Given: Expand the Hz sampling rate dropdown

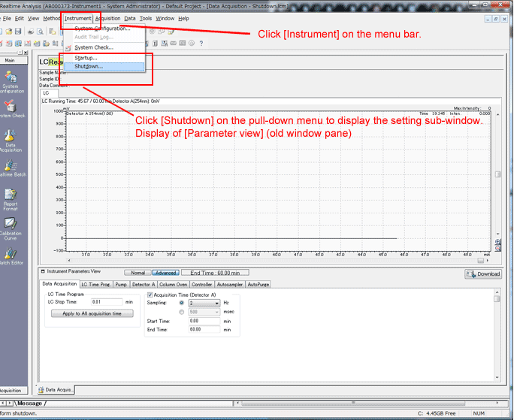Looking at the screenshot, I should click(216, 303).
